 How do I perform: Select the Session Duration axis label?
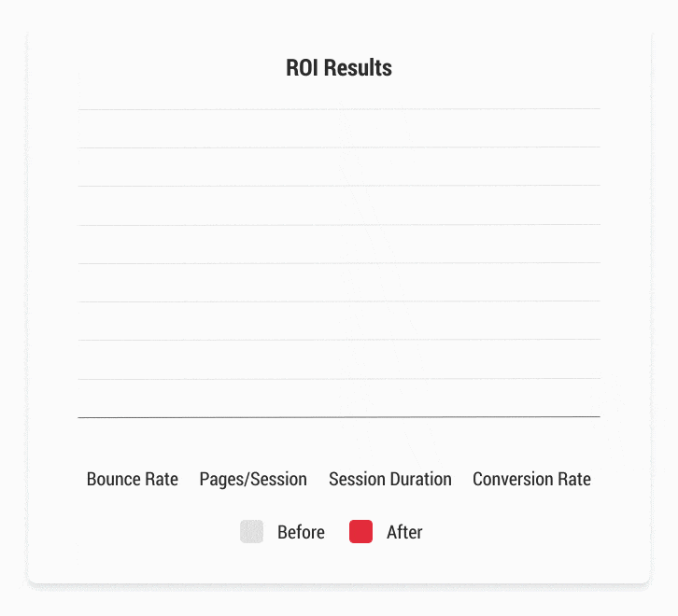tap(390, 479)
